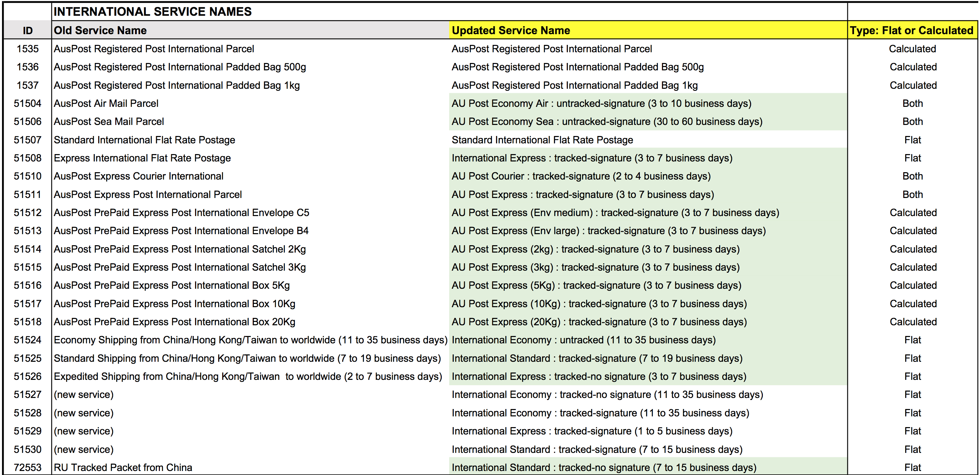The image size is (980, 475).
Task: Click 'Expedited Shipping from China/Hong Kong/Taiwan' cell
Action: pos(248,377)
